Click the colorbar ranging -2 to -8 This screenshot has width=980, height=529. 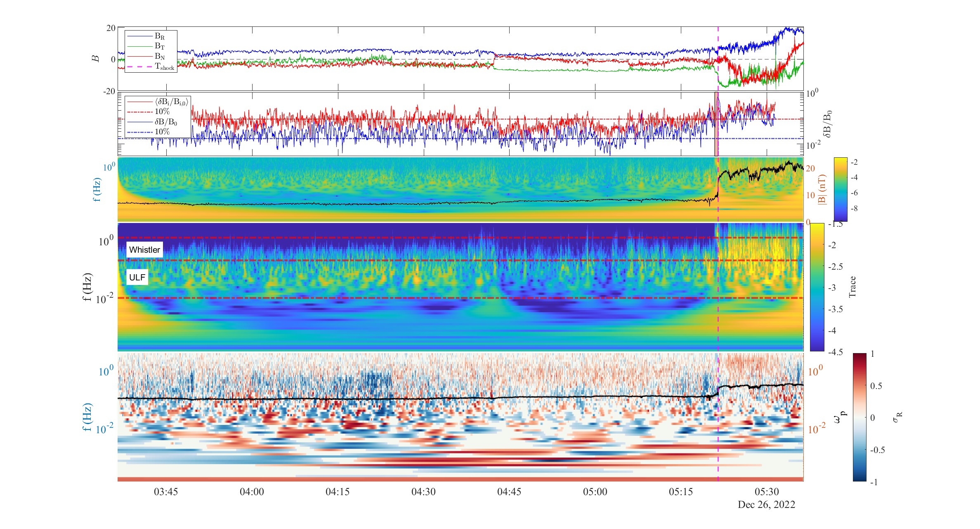(x=841, y=190)
